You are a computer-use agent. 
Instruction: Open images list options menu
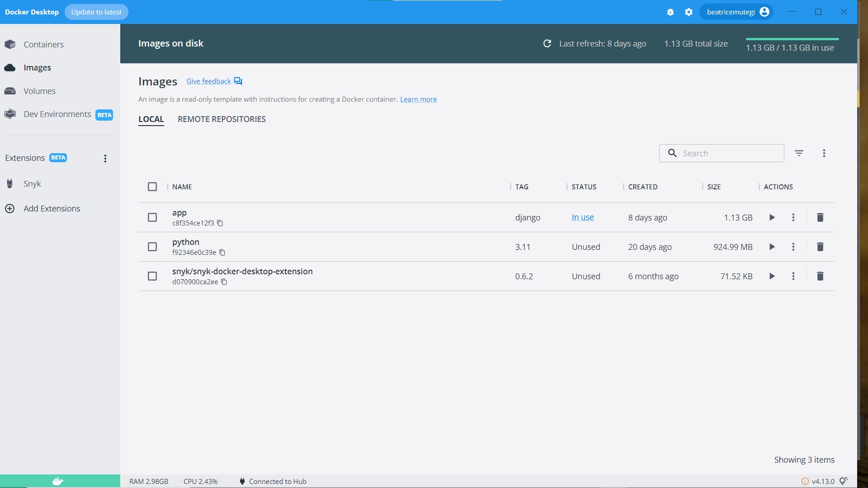tap(824, 153)
